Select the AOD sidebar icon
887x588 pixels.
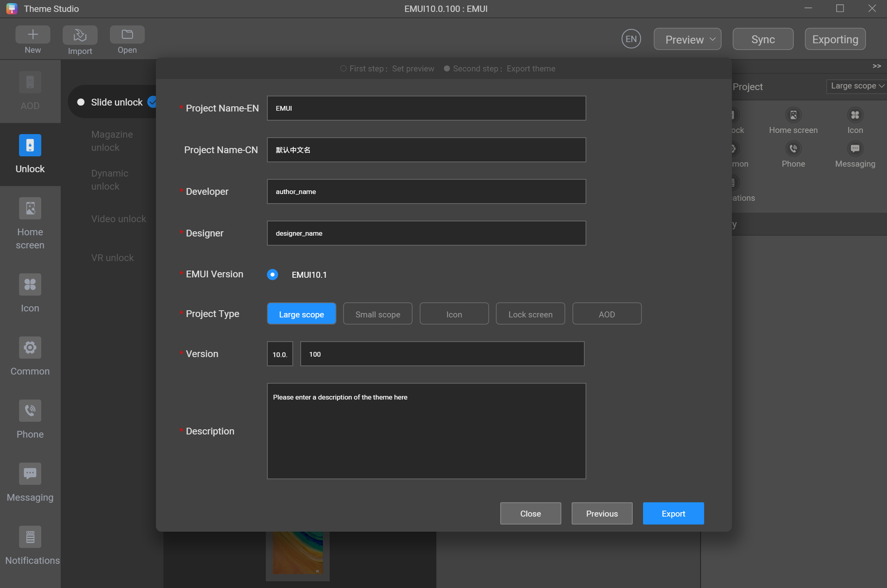point(30,83)
